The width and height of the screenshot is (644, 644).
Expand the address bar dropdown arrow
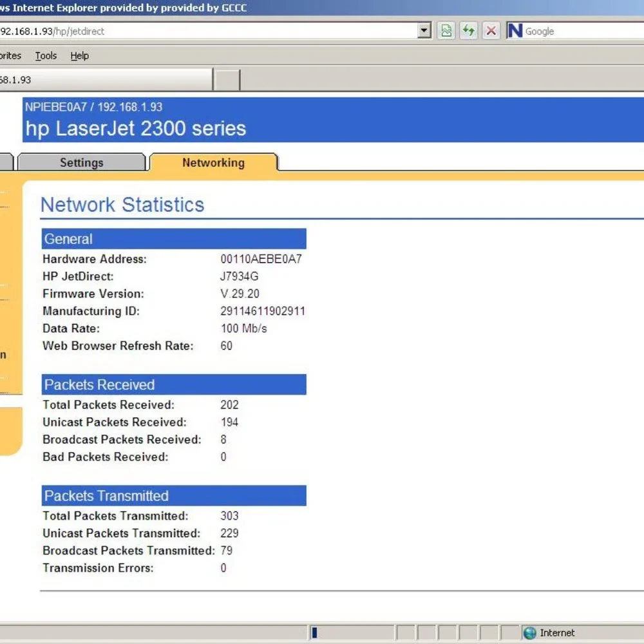click(x=424, y=30)
